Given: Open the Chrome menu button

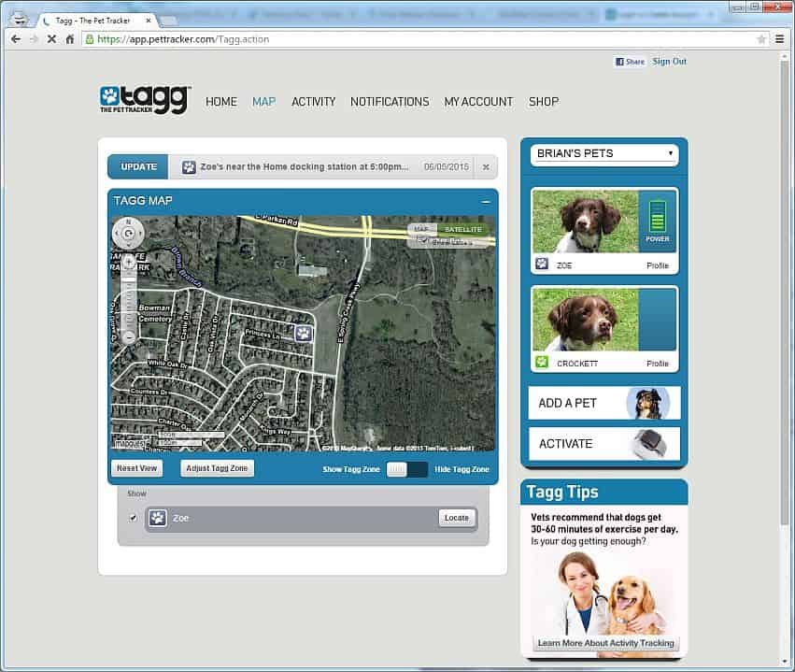Looking at the screenshot, I should click(x=780, y=39).
